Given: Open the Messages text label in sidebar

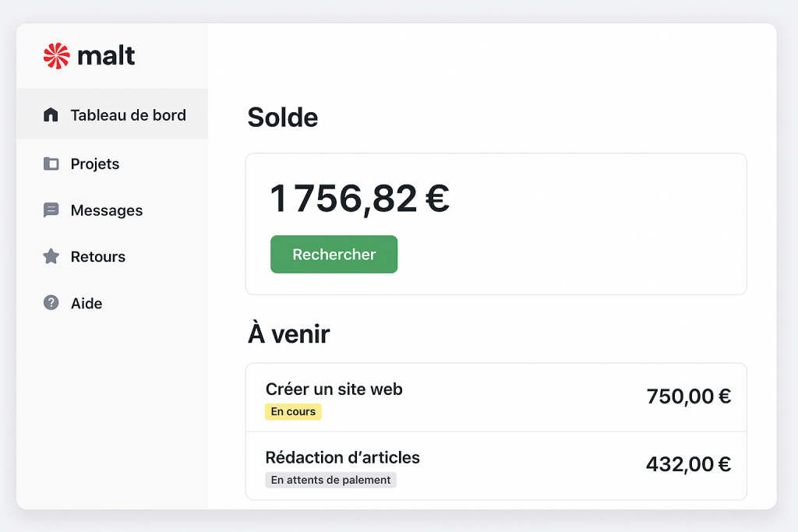Looking at the screenshot, I should [x=107, y=210].
